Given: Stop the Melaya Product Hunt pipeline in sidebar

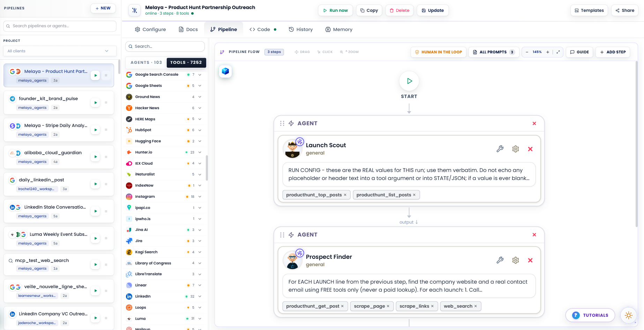Looking at the screenshot, I should tap(106, 75).
